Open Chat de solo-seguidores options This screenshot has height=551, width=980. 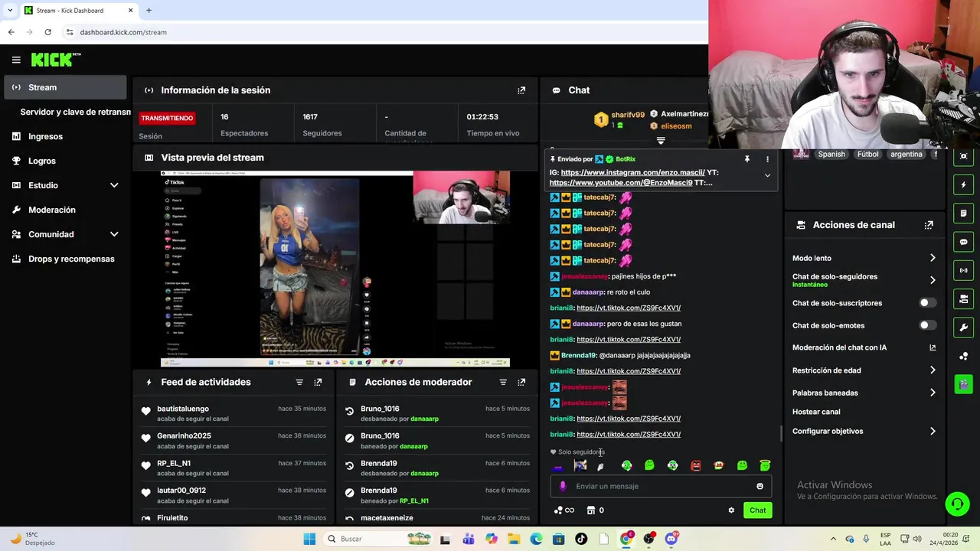point(864,280)
